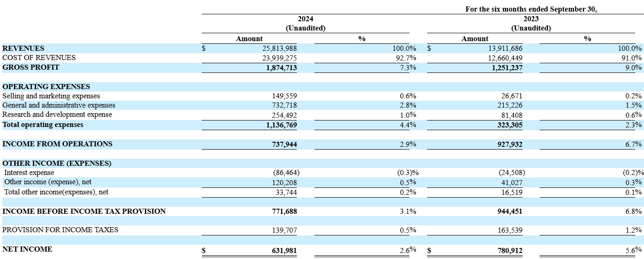Select General and administrative amount 732,718

[284, 106]
